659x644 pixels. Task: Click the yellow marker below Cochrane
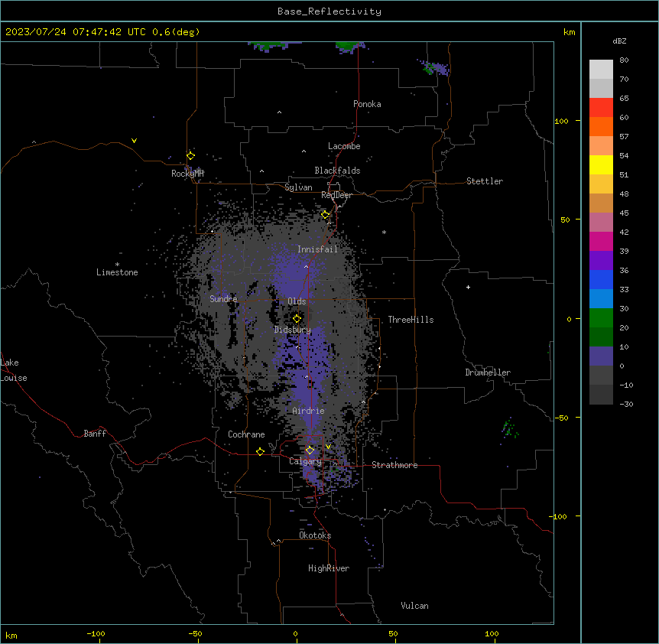(x=260, y=451)
